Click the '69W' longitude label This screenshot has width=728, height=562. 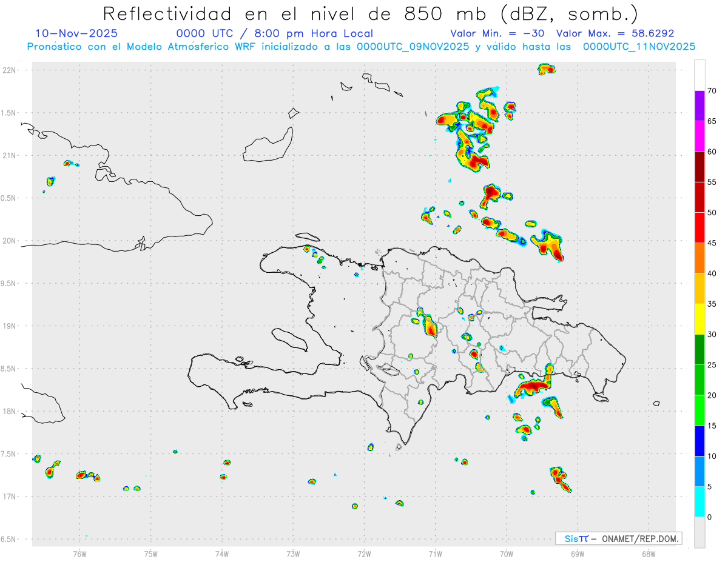[578, 554]
